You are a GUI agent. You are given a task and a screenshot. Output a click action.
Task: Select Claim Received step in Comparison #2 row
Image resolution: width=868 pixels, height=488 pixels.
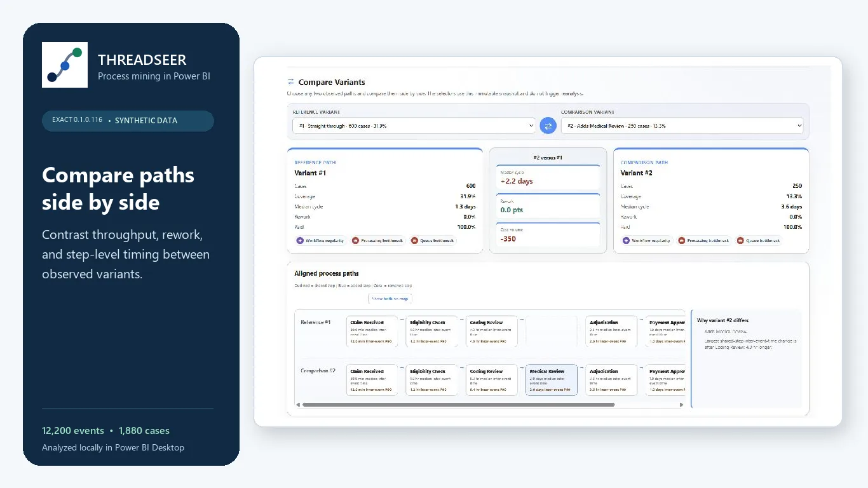(x=372, y=380)
